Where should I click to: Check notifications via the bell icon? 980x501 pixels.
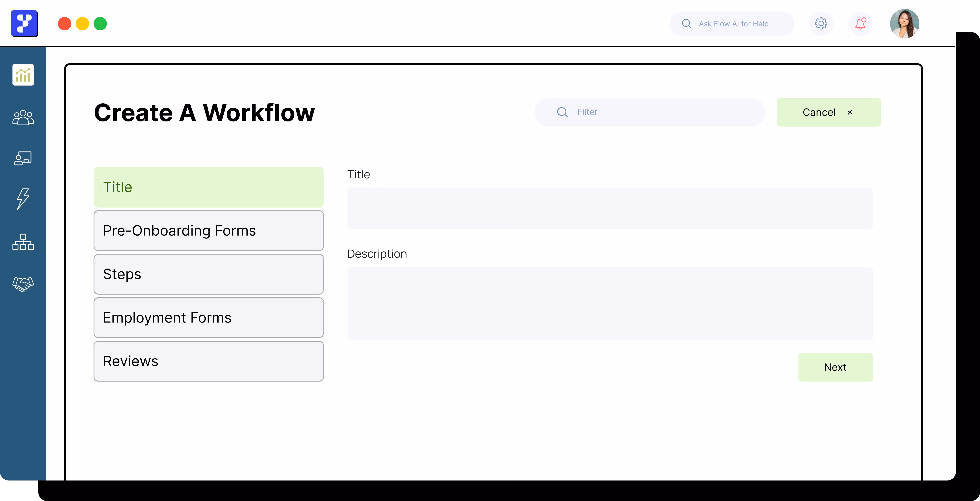pyautogui.click(x=861, y=23)
